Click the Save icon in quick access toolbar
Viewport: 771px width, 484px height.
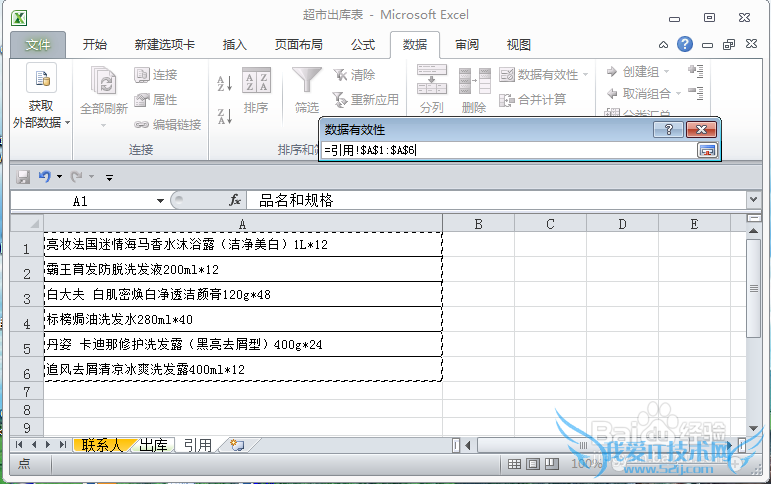pyautogui.click(x=23, y=177)
